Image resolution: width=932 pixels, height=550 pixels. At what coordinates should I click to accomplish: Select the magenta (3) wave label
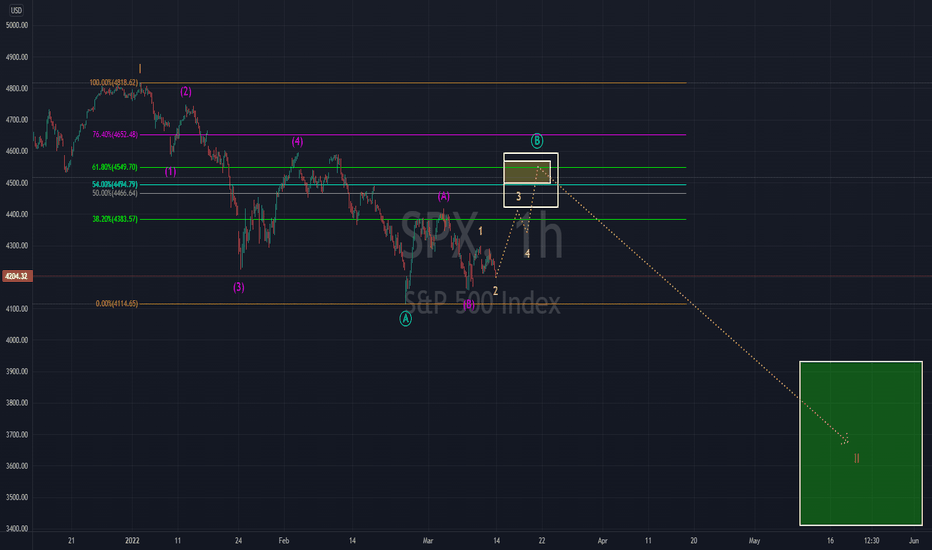tap(238, 287)
